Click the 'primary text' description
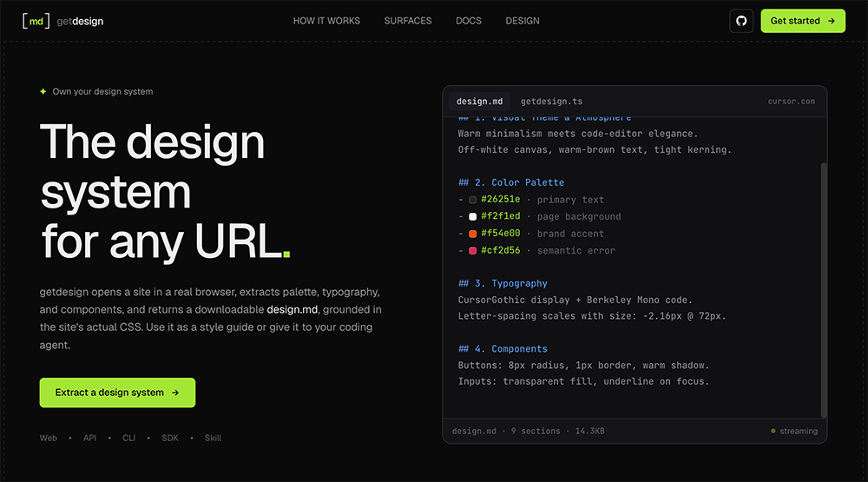The height and width of the screenshot is (482, 868). click(x=570, y=200)
